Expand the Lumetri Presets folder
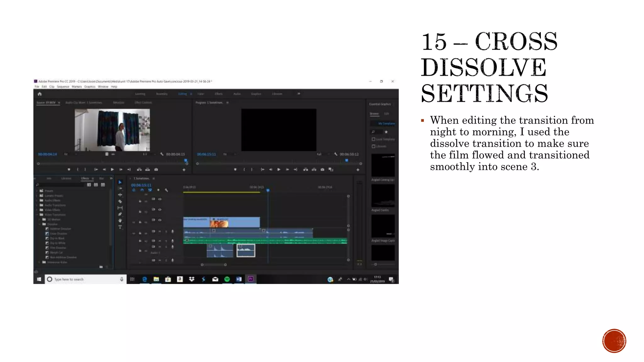 click(x=37, y=195)
